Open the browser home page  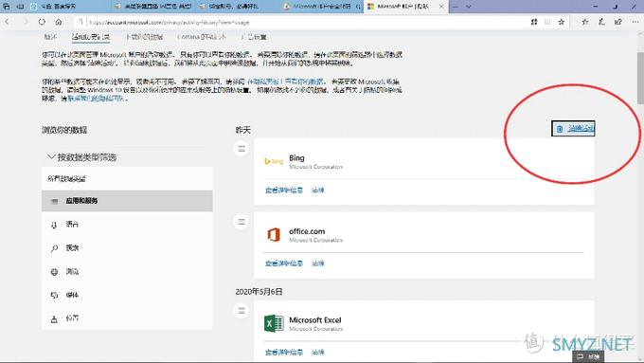[59, 22]
